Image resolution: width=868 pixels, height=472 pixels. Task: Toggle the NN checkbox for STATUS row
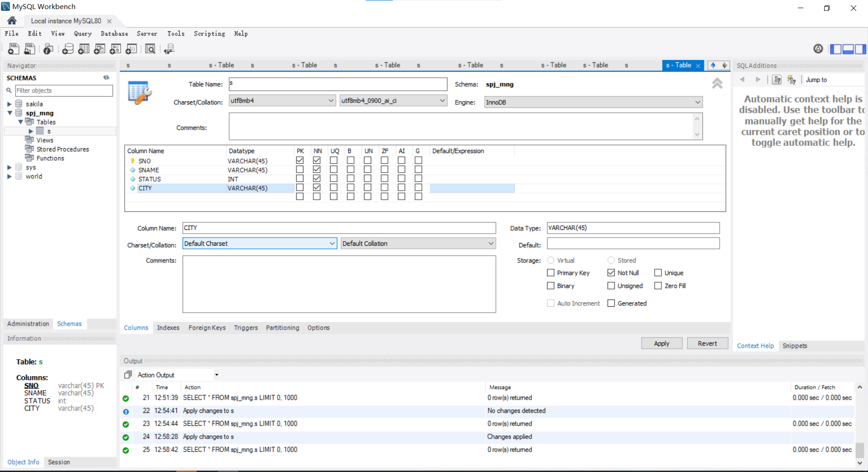click(317, 178)
